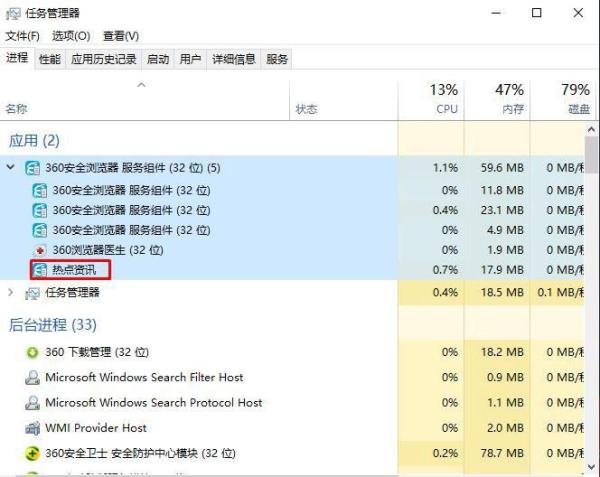600x477 pixels.
Task: Click the icon of the 11.8 MB browser process
Action: click(40, 190)
